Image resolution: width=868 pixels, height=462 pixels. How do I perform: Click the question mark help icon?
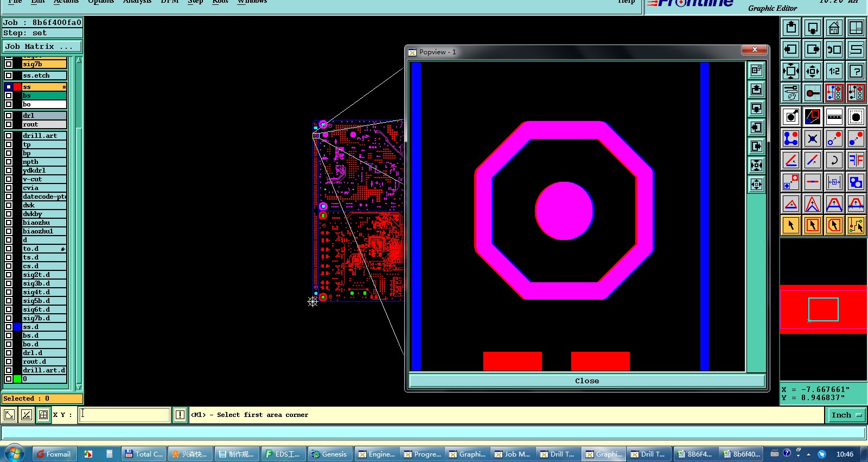tap(856, 71)
